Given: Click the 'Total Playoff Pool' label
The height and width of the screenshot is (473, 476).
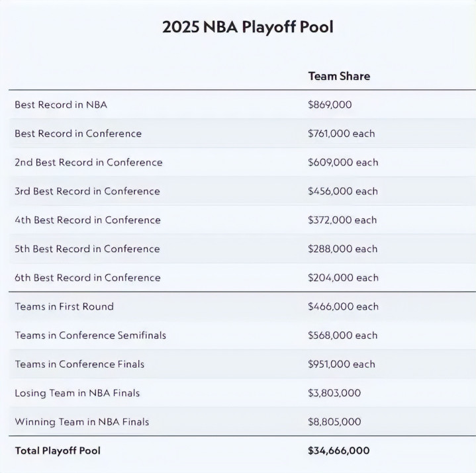Looking at the screenshot, I should click(x=58, y=451).
